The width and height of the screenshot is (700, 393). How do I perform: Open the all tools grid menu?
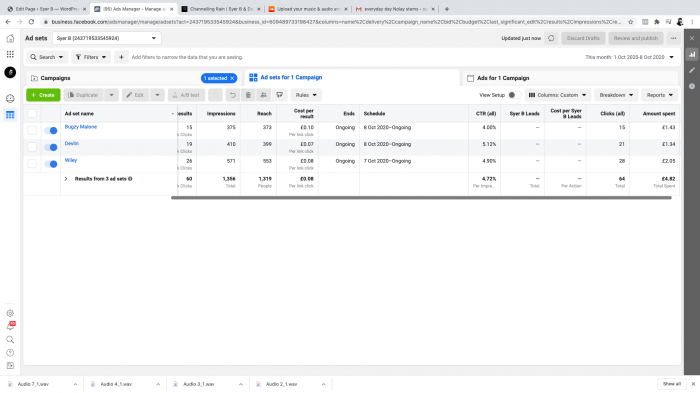point(10,54)
